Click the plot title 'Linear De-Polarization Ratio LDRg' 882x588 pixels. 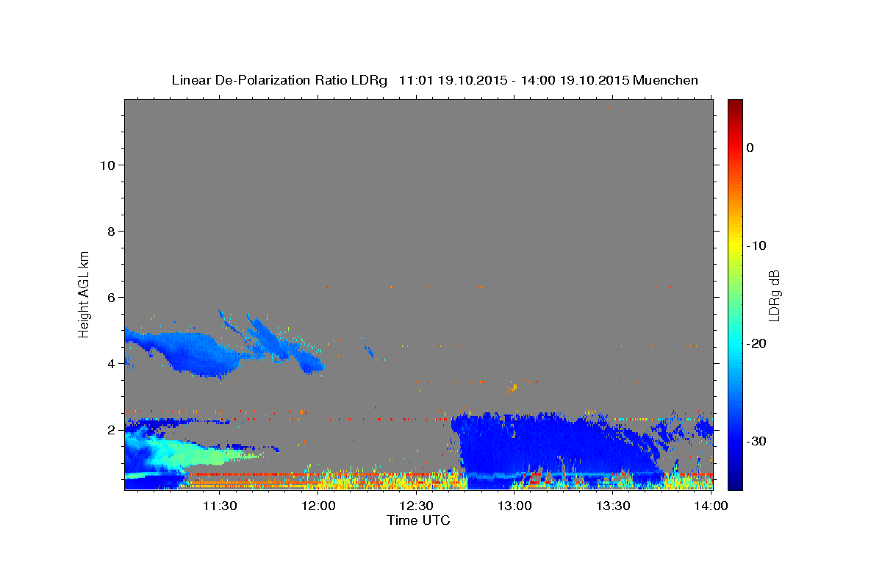point(279,80)
